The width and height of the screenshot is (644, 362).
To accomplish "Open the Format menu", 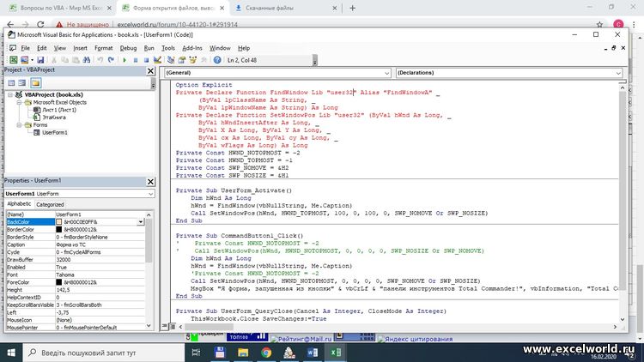I will (104, 48).
